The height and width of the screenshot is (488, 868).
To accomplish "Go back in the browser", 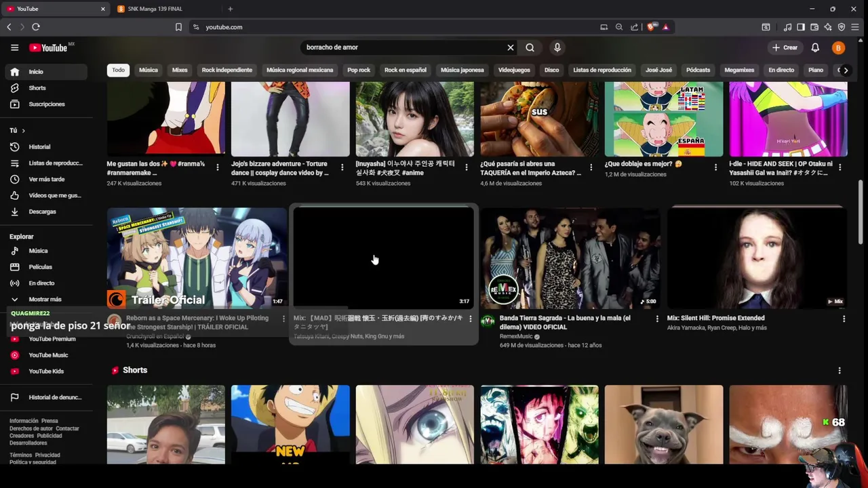I will click(x=9, y=27).
